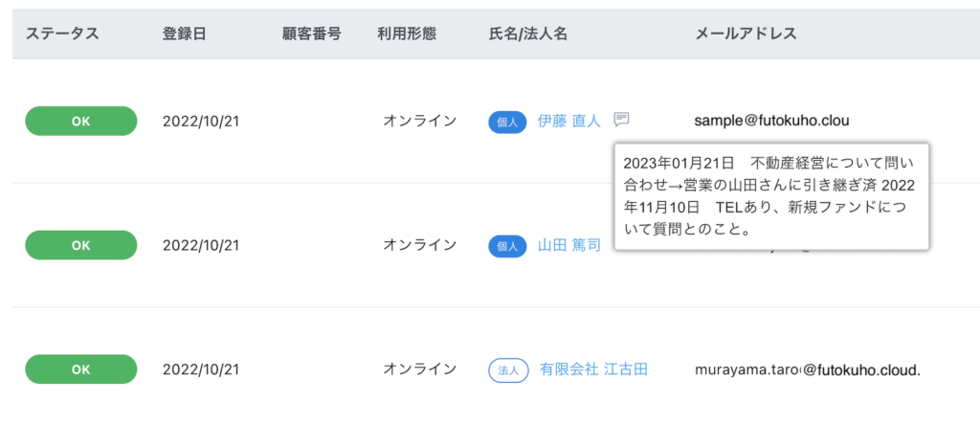The height and width of the screenshot is (426, 980).
Task: Sort by ステータス column header
Action: pos(61,34)
